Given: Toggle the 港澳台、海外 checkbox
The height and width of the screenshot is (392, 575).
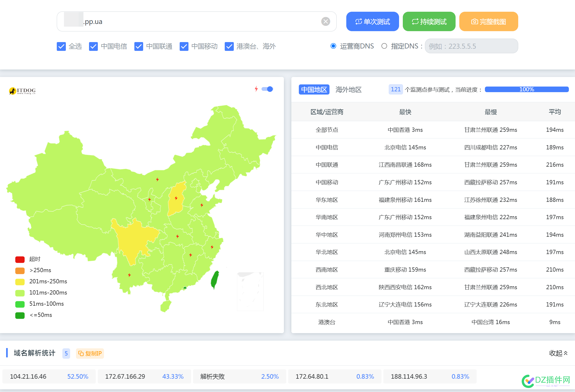Looking at the screenshot, I should point(229,46).
